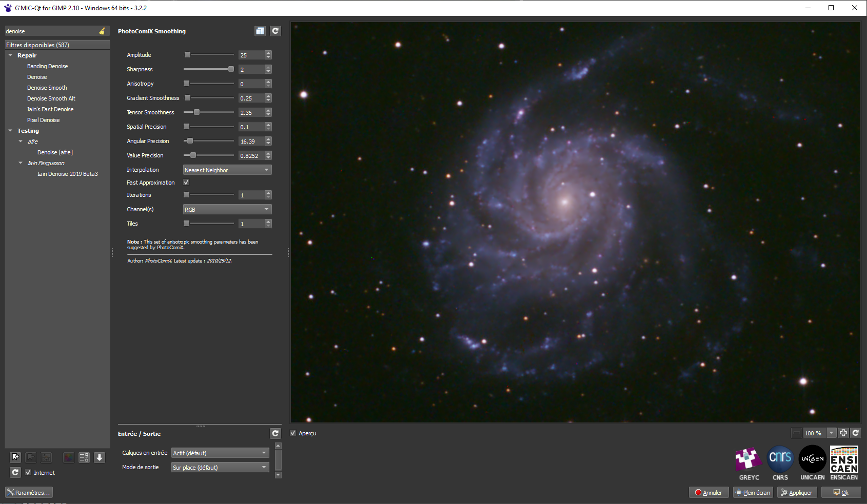Click the Amplitude slider
This screenshot has width=867, height=504.
(x=209, y=55)
